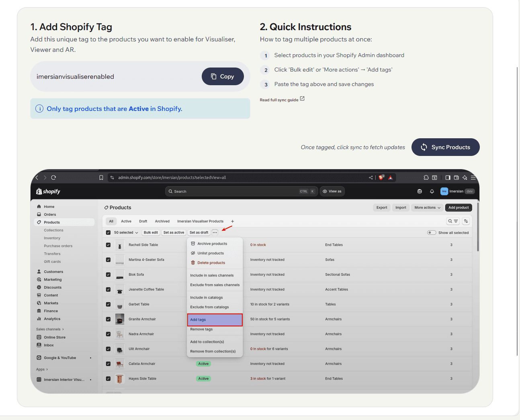Open Orders in Shopify sidebar
This screenshot has width=520, height=420.
[x=50, y=214]
